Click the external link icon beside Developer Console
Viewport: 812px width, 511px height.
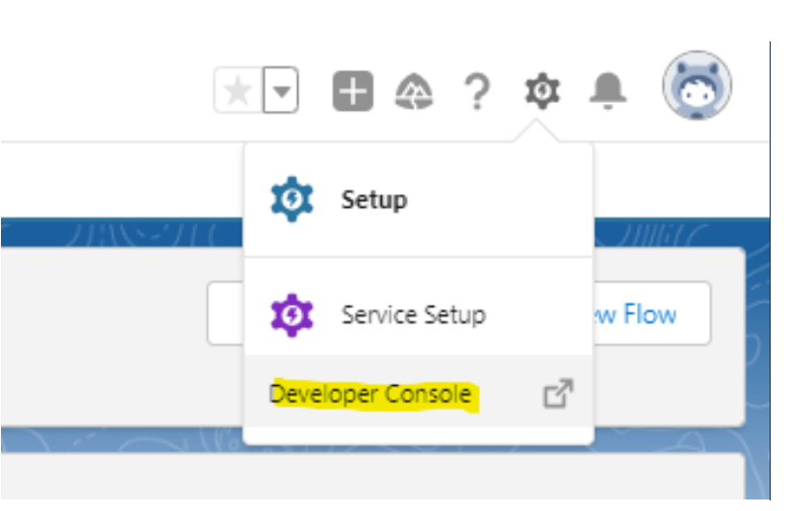558,394
